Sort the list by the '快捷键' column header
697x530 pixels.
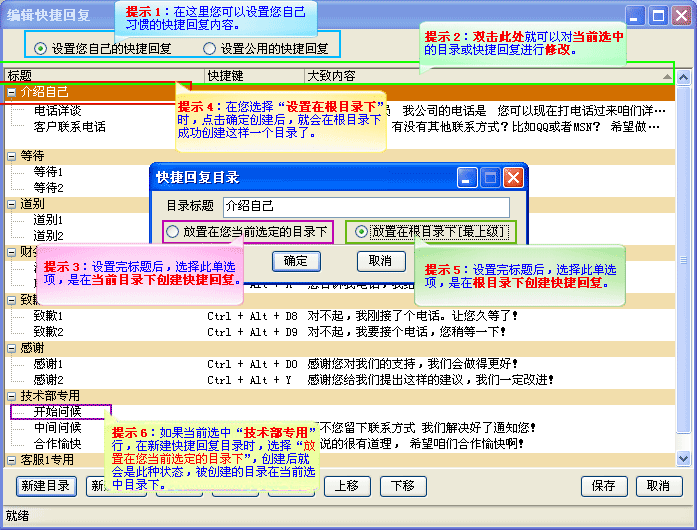click(253, 75)
